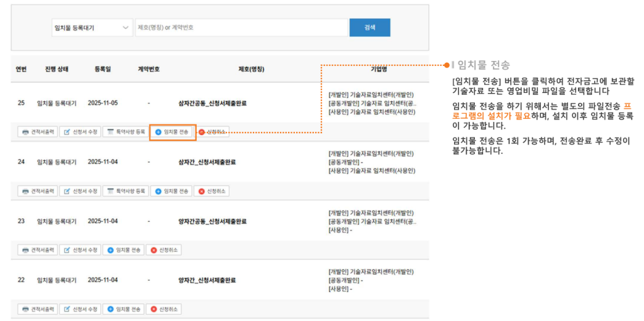Click the blue 검색 search button
This screenshot has width=644, height=321.
point(370,28)
